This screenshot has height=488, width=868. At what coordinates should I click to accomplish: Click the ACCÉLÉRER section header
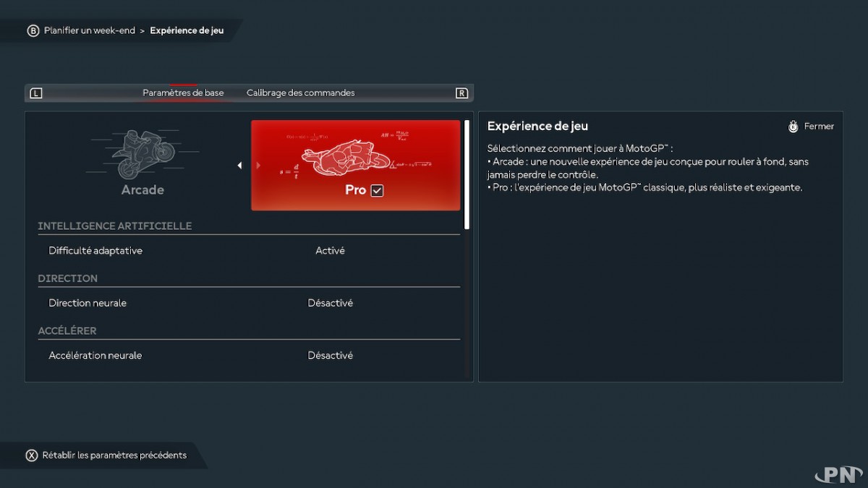click(x=67, y=331)
